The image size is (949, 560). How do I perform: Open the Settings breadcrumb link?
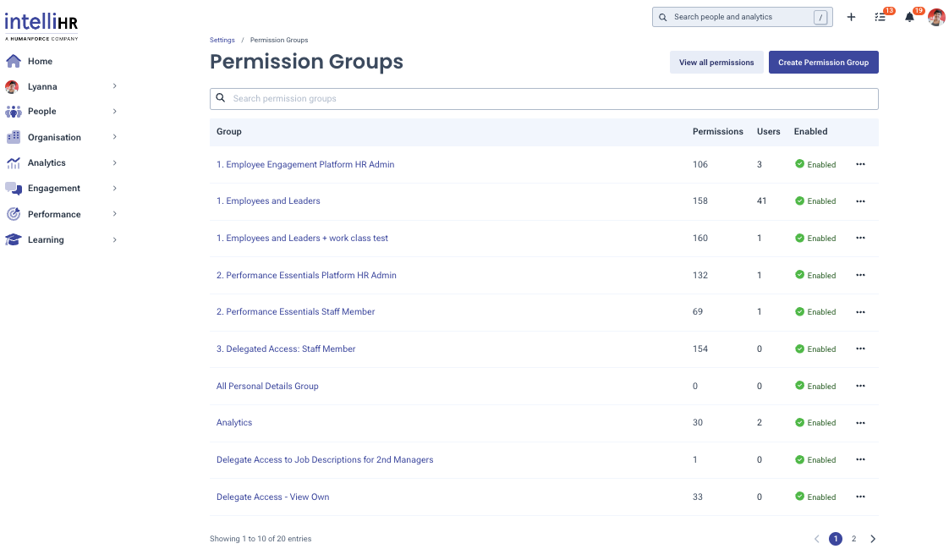click(222, 40)
